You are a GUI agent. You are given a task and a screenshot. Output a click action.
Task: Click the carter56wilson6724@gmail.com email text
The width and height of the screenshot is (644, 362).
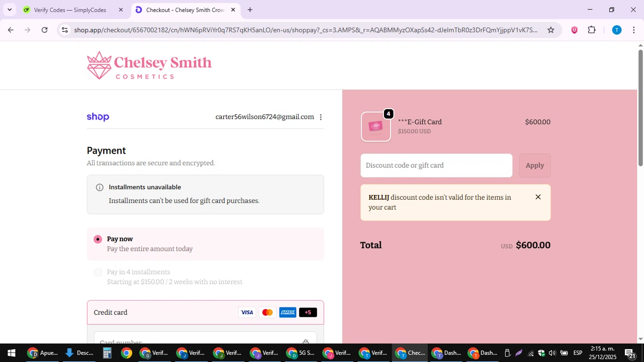[264, 117]
